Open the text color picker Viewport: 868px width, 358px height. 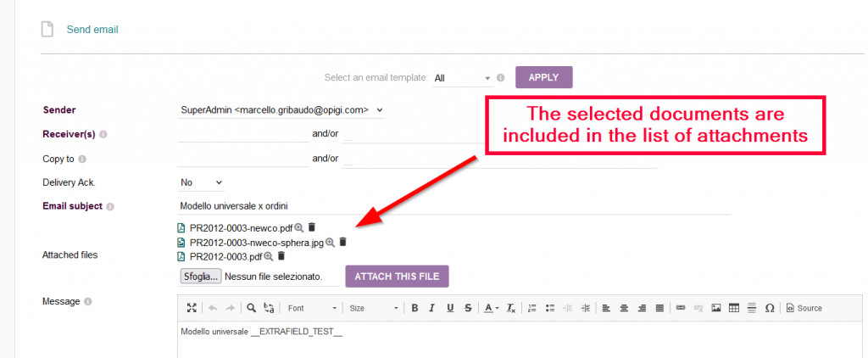coord(492,308)
